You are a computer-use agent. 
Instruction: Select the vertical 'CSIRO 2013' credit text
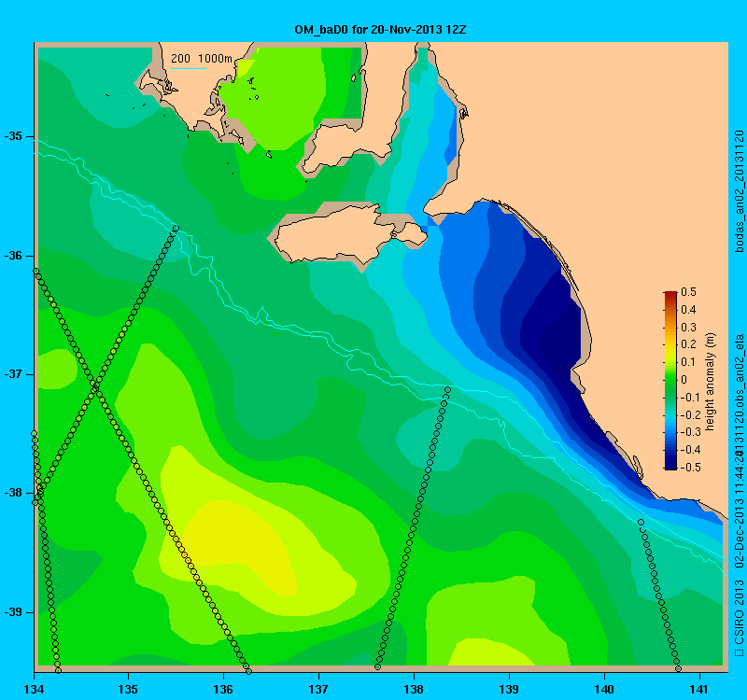(740, 611)
